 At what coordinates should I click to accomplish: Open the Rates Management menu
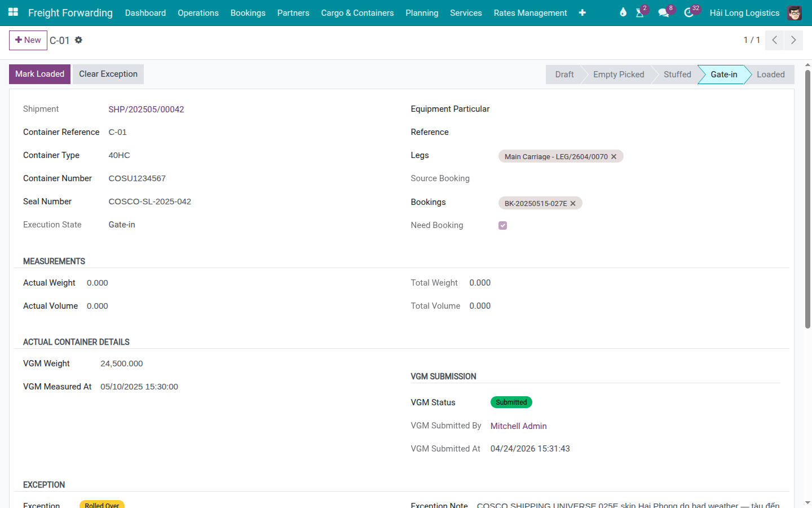(x=530, y=12)
